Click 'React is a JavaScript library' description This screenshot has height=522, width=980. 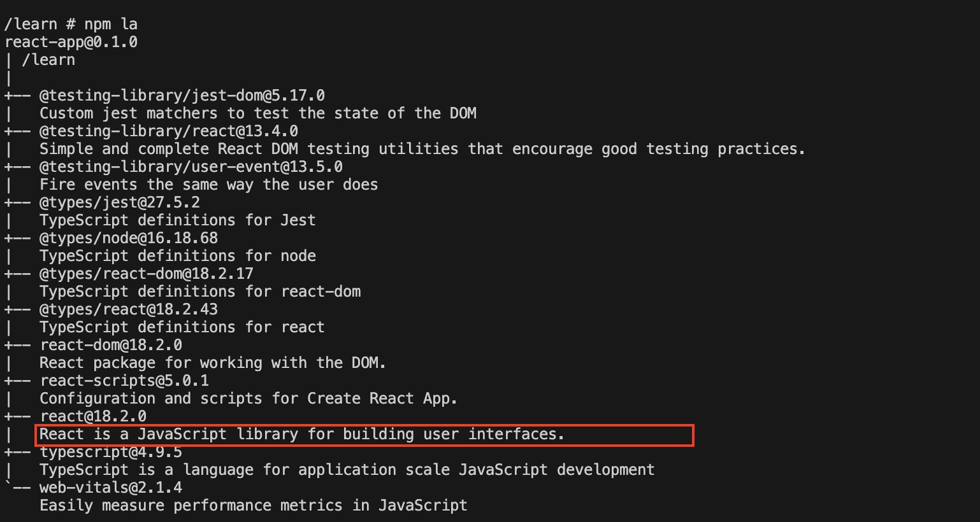pos(302,434)
